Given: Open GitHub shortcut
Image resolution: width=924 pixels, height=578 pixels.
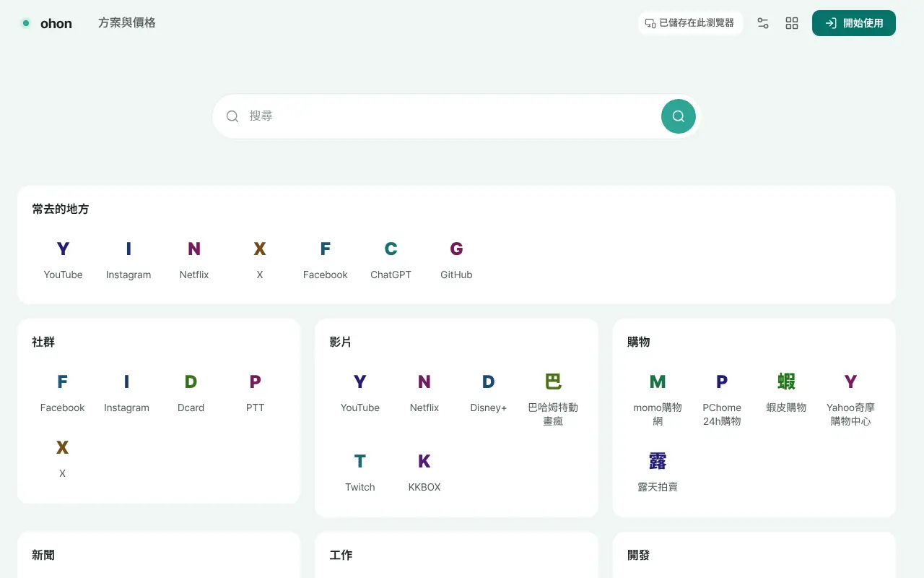Looking at the screenshot, I should [x=456, y=260].
